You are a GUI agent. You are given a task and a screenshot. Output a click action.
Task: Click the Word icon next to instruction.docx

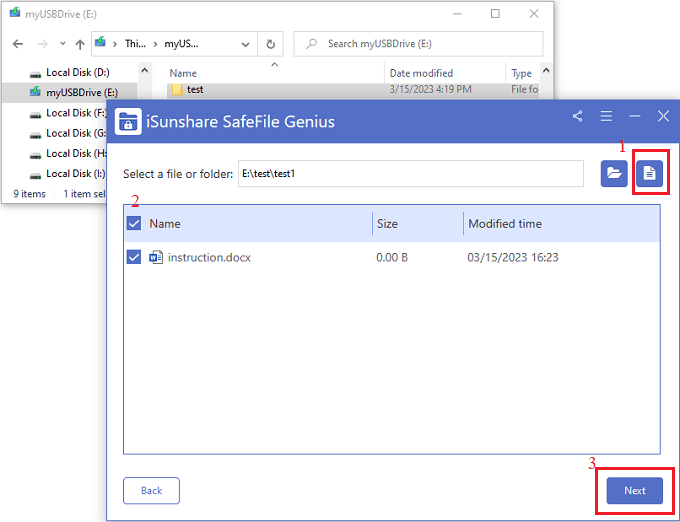point(156,258)
